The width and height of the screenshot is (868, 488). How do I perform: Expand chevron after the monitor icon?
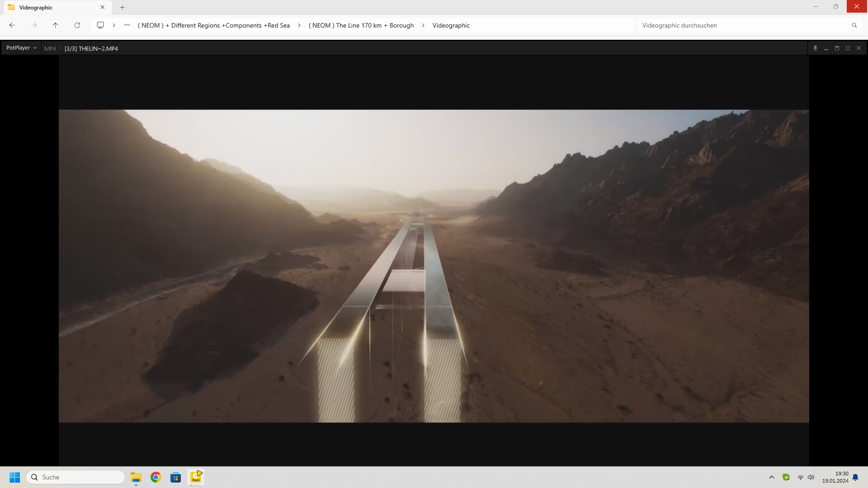coord(114,25)
